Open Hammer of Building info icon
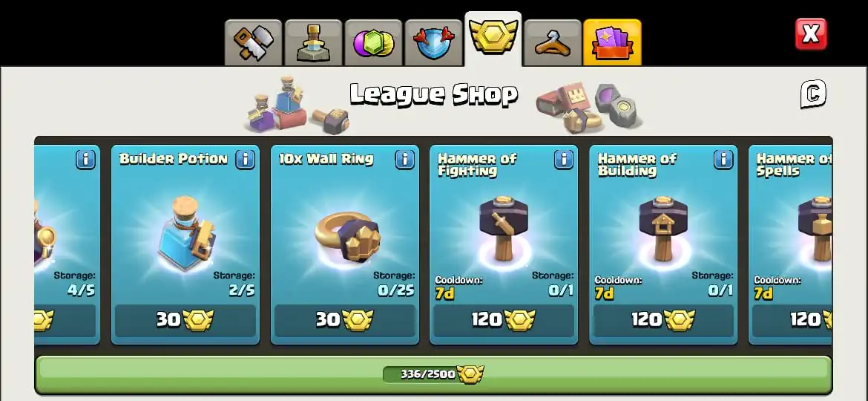 pos(723,160)
